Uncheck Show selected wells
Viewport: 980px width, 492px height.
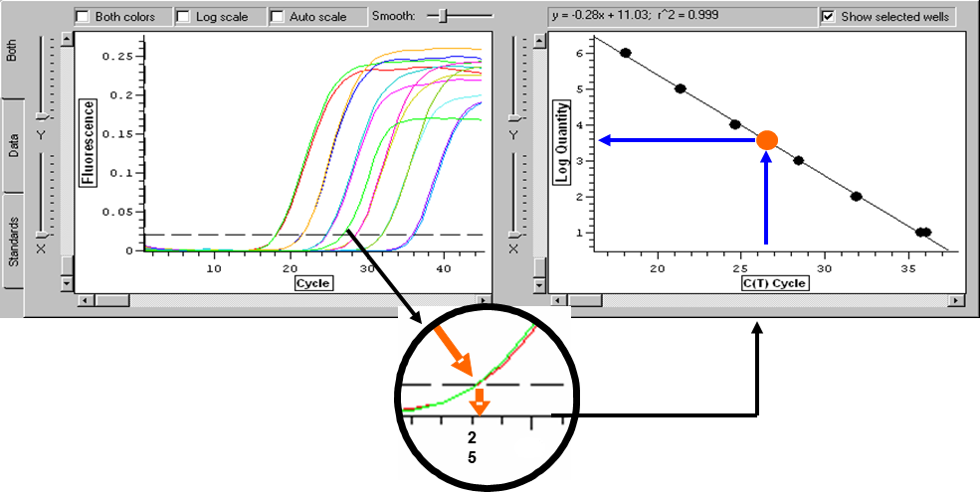pos(828,17)
